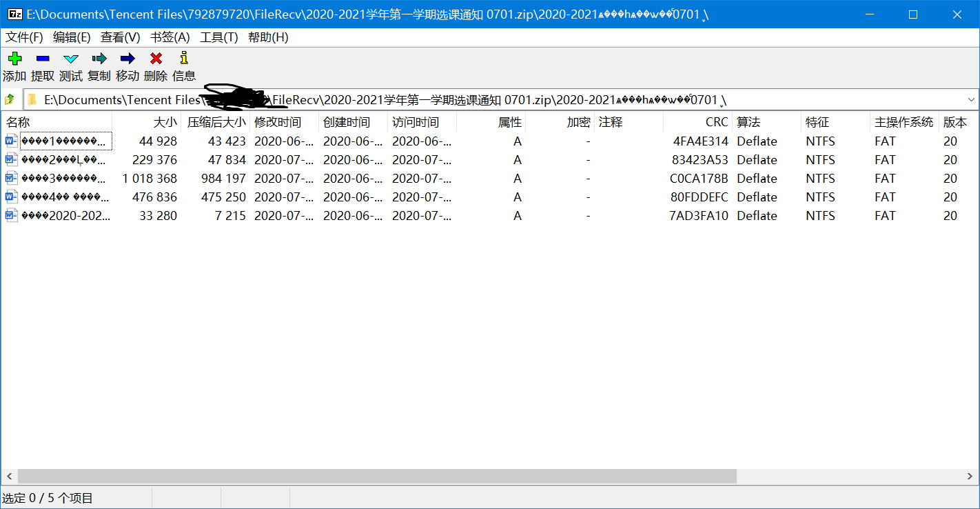Run the Test (测试) archive tool

(71, 59)
